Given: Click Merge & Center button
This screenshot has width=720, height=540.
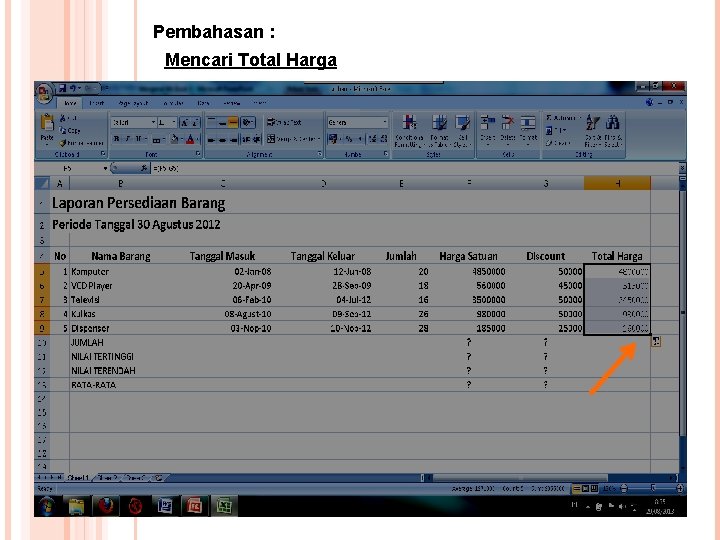Looking at the screenshot, I should tap(293, 139).
